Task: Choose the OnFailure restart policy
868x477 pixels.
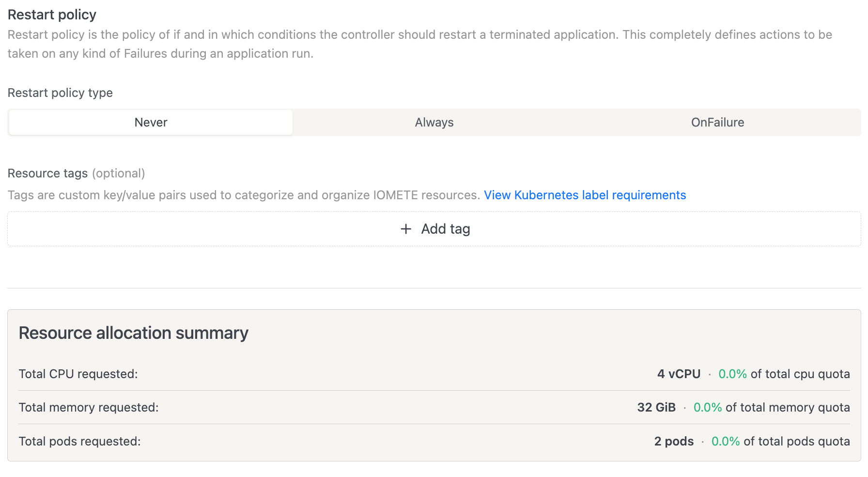Action: [717, 123]
